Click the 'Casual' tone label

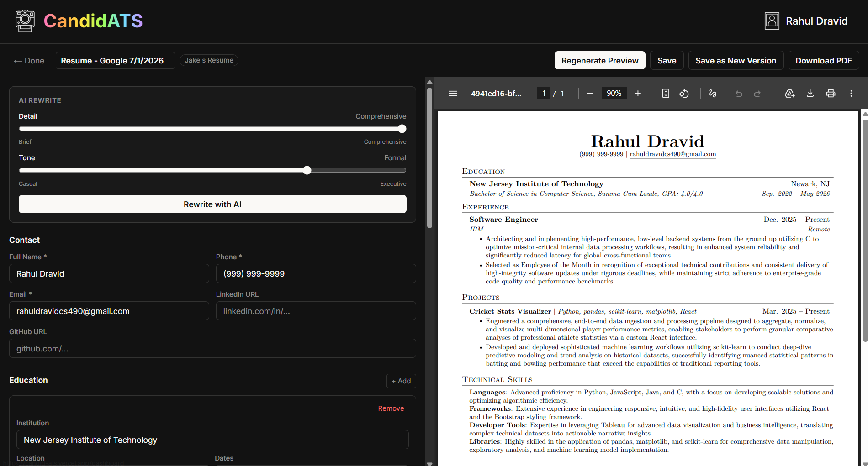click(28, 184)
